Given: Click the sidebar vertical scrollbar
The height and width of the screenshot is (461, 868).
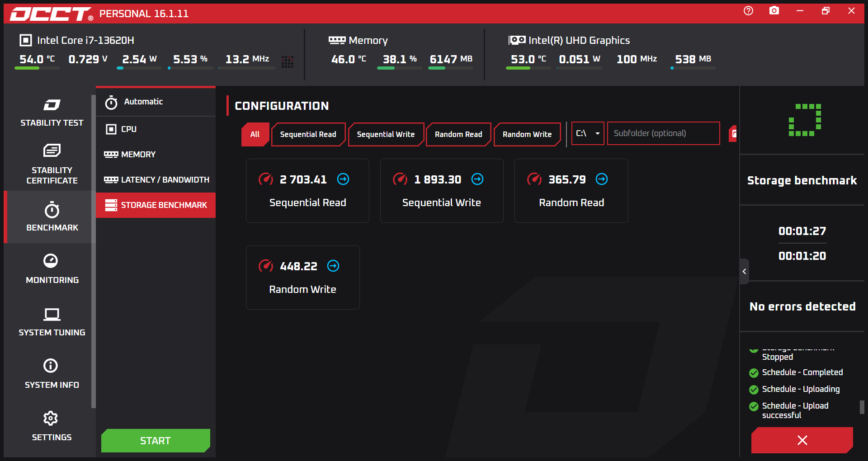Looking at the screenshot, I should point(93,251).
